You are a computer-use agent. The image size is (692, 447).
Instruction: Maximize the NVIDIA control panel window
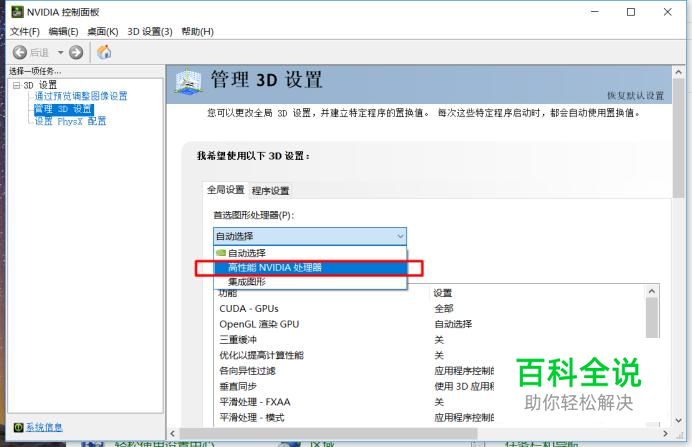click(631, 12)
